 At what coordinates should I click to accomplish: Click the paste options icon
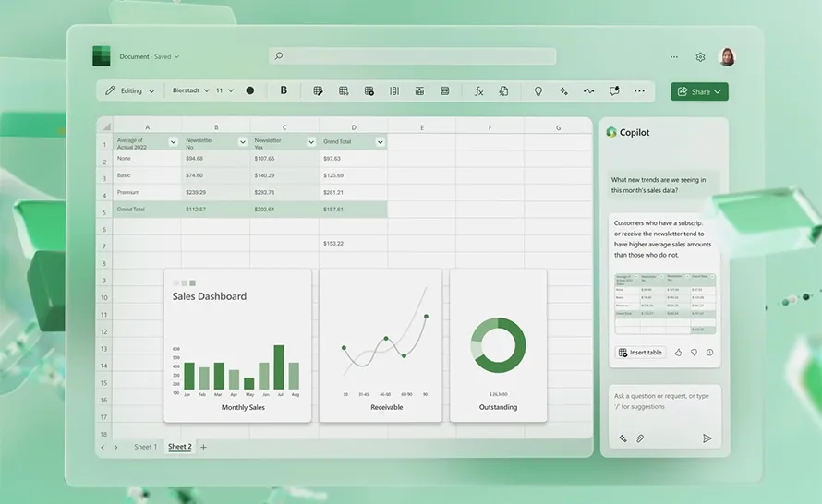503,91
